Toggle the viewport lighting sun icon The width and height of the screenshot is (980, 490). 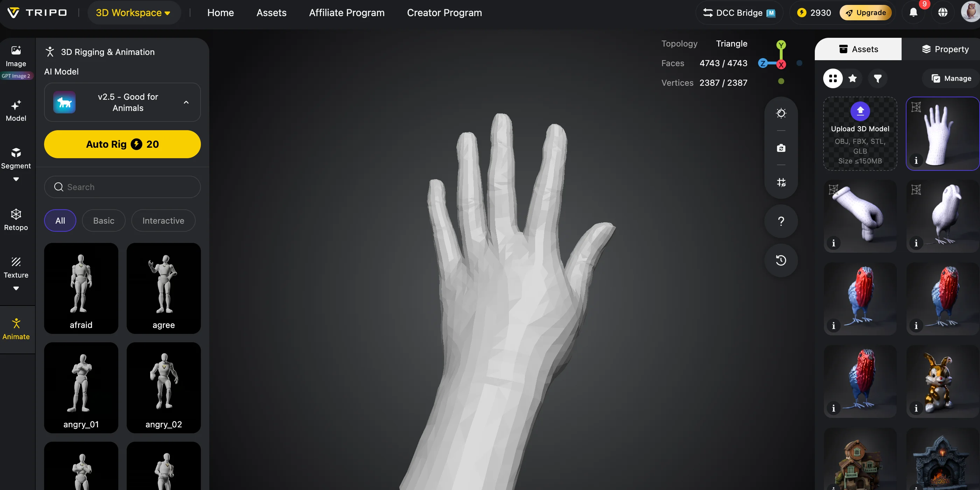(780, 113)
